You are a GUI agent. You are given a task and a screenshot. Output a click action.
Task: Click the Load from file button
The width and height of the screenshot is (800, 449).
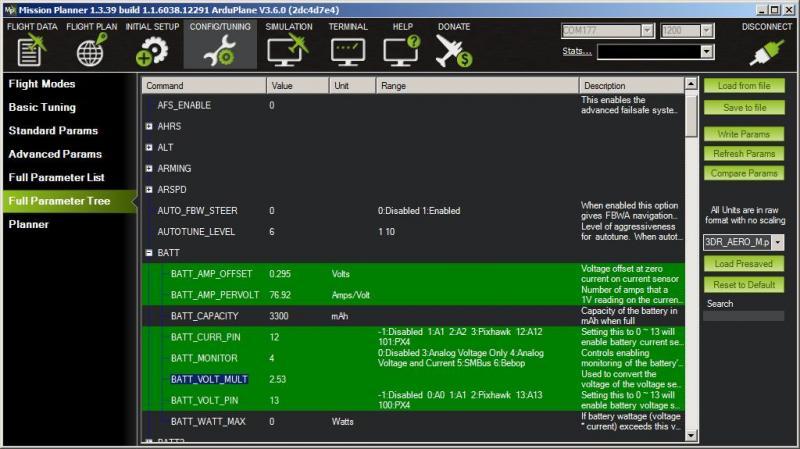coord(744,86)
